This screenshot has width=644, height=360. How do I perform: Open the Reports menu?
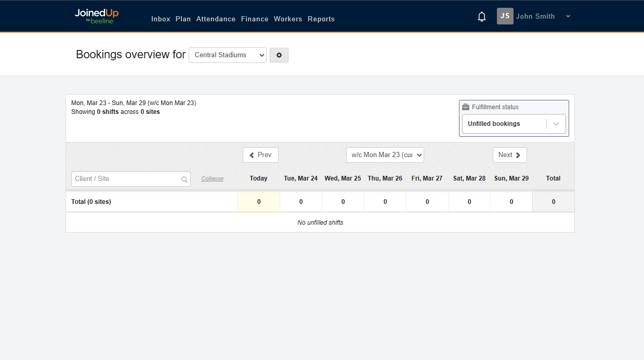pyautogui.click(x=321, y=19)
